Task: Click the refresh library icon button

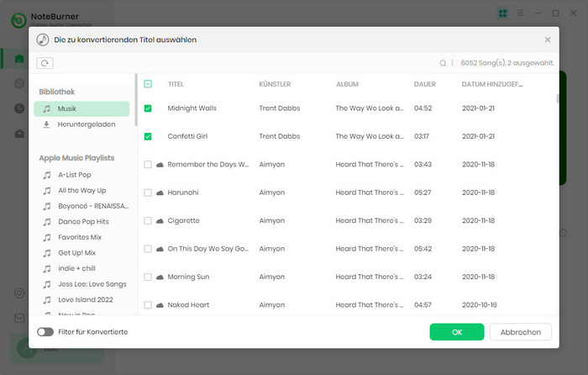Action: coord(45,63)
